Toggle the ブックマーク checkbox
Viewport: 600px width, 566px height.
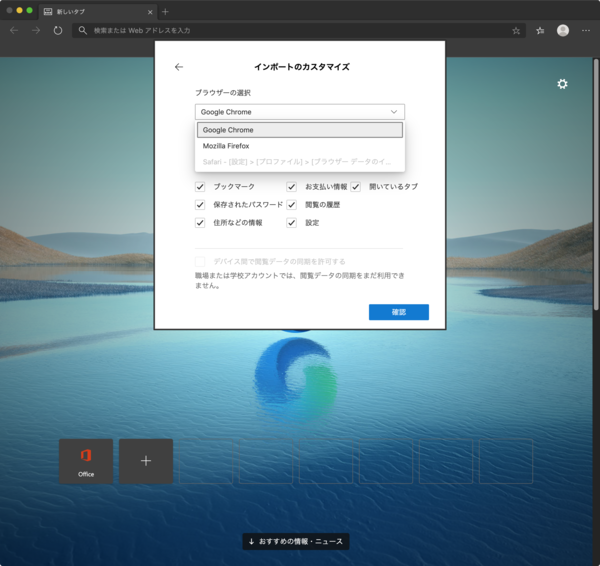(x=200, y=187)
